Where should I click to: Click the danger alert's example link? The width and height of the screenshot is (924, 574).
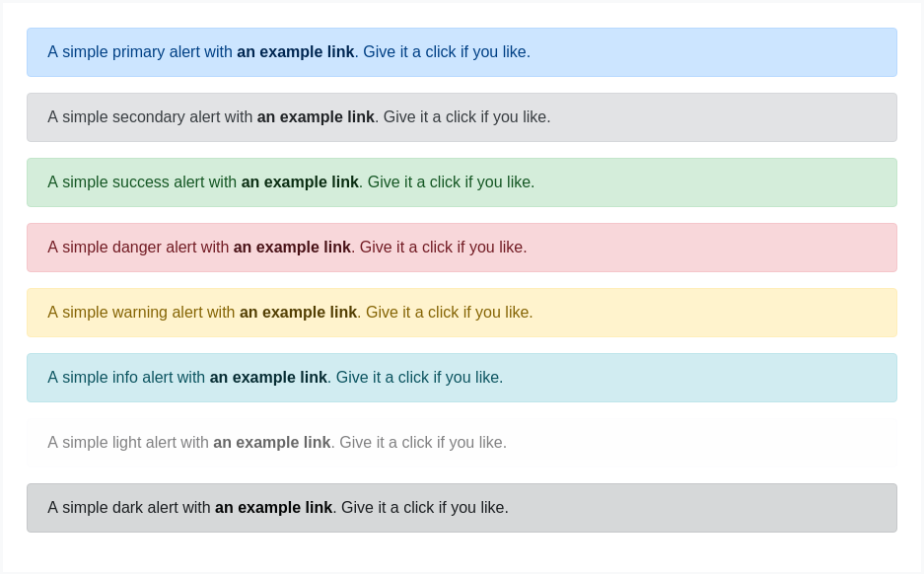[292, 248]
